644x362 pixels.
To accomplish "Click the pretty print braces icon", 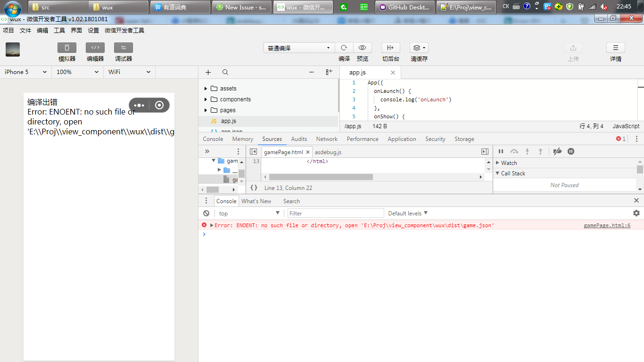I will point(254,188).
